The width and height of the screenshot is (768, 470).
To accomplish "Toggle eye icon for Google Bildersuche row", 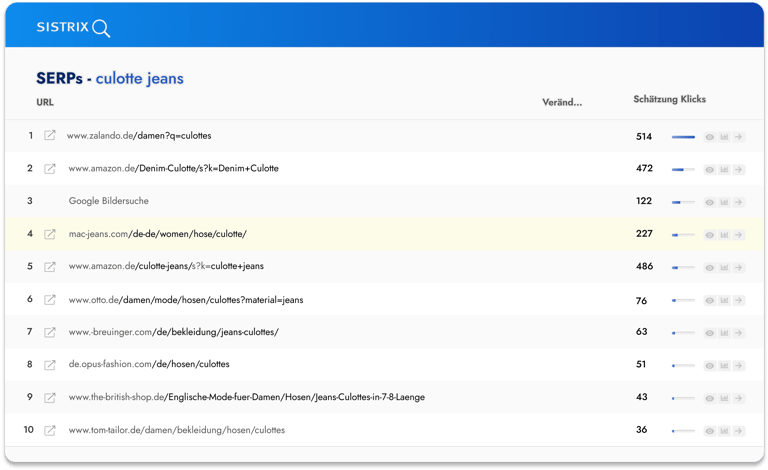I will [709, 202].
